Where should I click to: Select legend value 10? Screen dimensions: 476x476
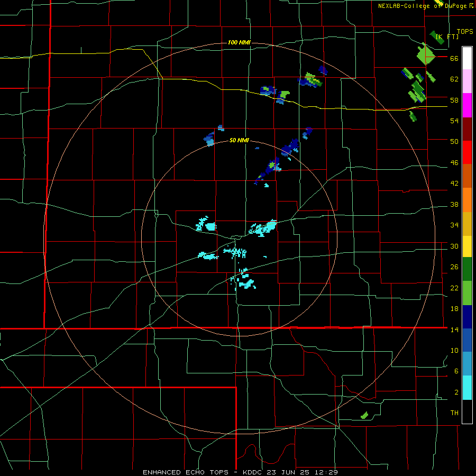[454, 350]
